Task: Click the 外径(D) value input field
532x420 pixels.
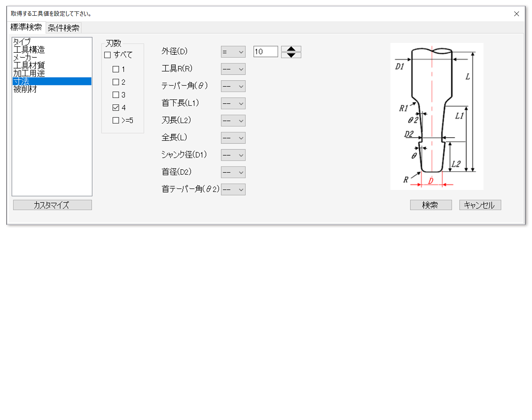Action: pyautogui.click(x=265, y=52)
